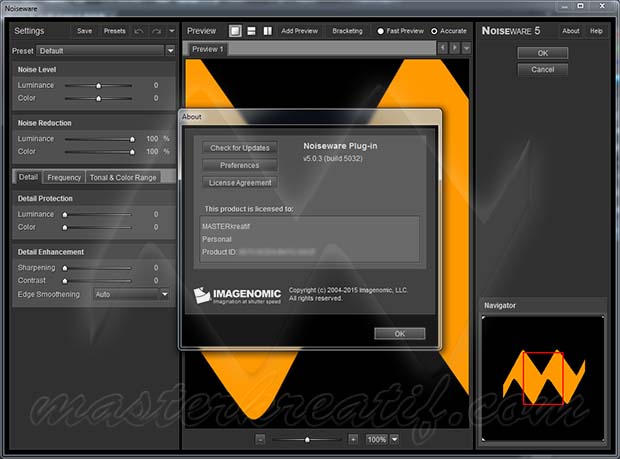
Task: Open settings history dropdown arrow
Action: [172, 31]
